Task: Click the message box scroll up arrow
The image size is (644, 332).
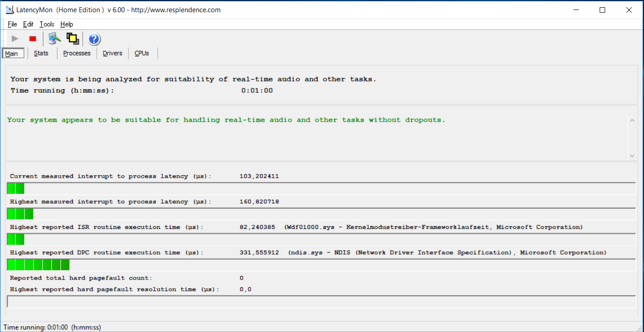Action: pos(632,120)
